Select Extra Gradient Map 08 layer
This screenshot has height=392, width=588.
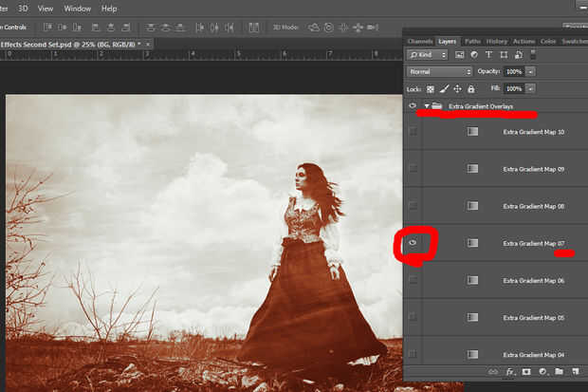tap(534, 206)
